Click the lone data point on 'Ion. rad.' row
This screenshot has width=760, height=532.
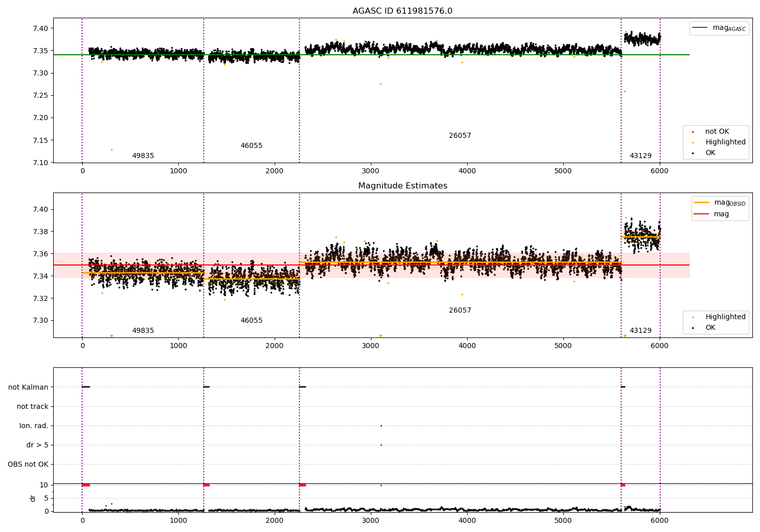[381, 426]
